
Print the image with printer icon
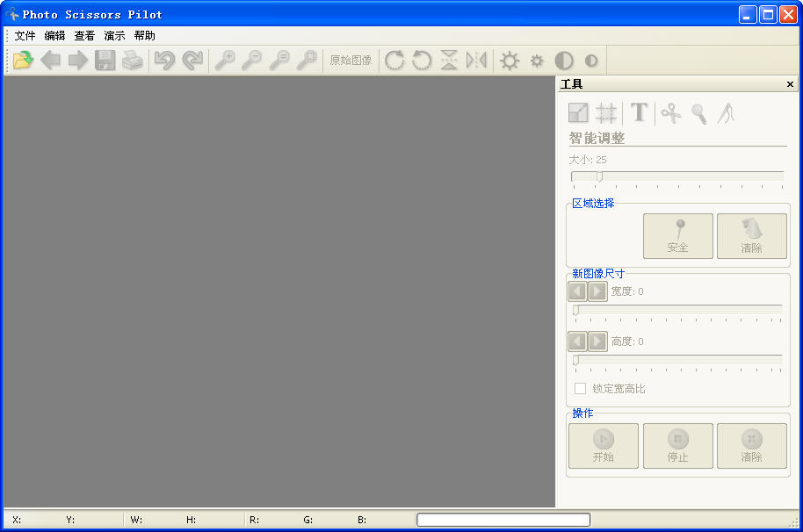pyautogui.click(x=133, y=61)
